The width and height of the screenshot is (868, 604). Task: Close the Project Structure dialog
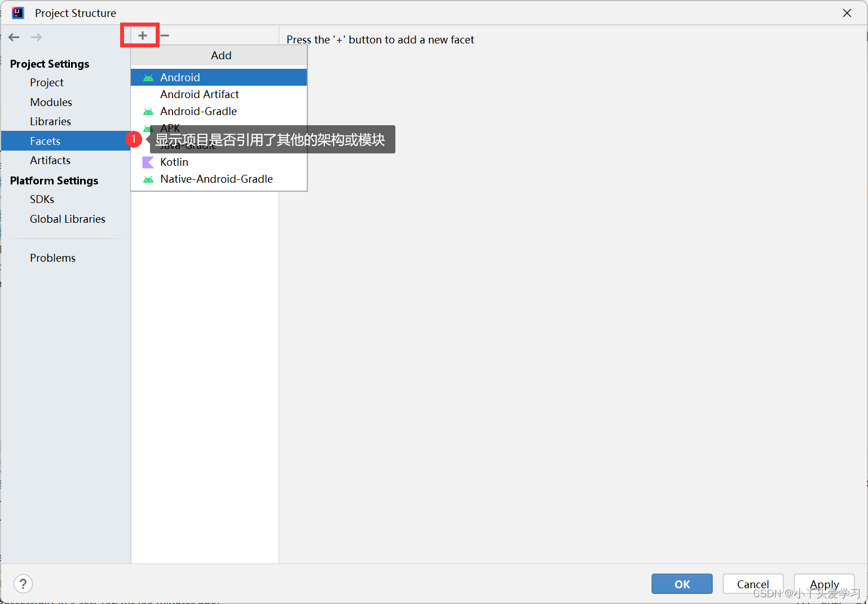tap(847, 13)
